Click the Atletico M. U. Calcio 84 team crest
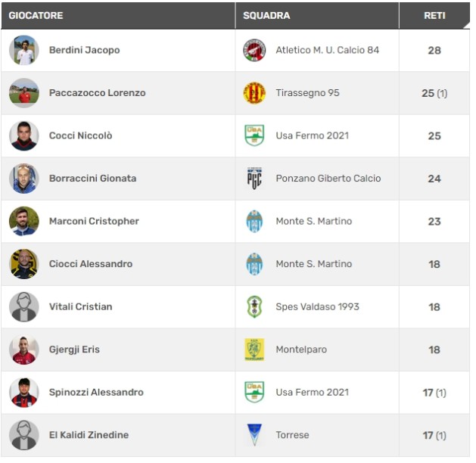Viewport: 476px width, 463px height. click(x=254, y=50)
